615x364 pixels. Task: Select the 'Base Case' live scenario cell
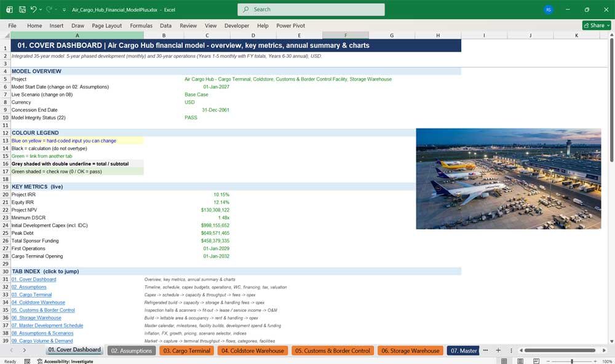197,95
